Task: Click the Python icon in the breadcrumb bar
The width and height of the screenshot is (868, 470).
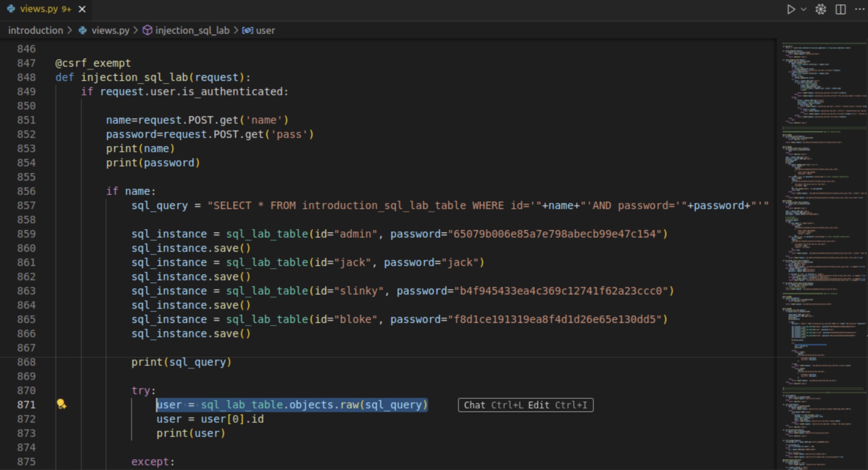Action: [83, 30]
